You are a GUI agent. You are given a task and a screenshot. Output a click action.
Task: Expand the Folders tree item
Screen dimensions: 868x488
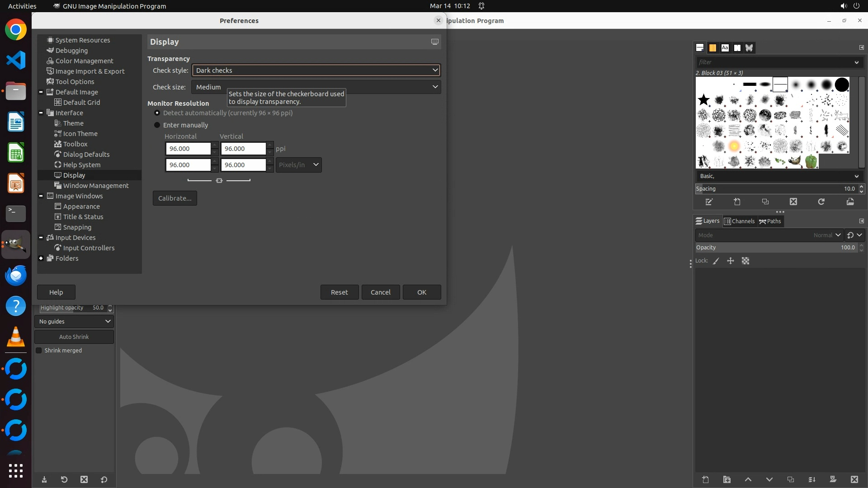(x=41, y=258)
